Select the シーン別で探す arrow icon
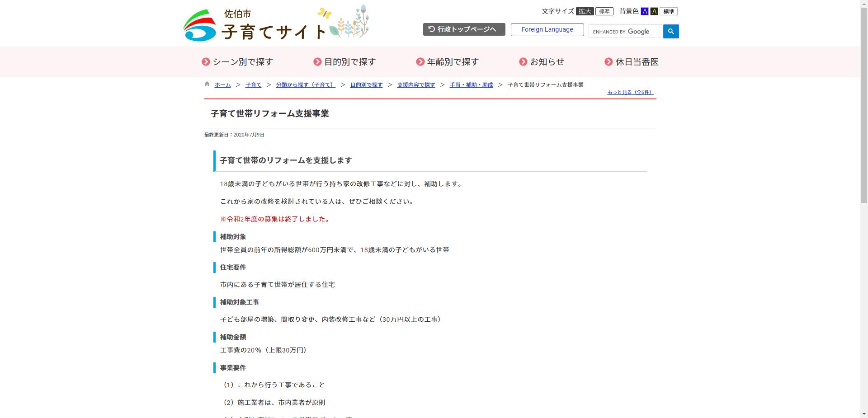This screenshot has height=418, width=868. click(206, 61)
